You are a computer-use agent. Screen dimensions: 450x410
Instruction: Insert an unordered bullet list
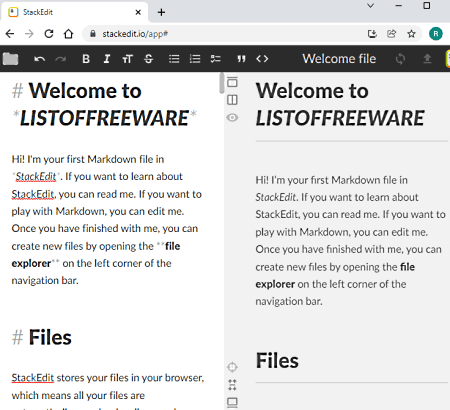pyautogui.click(x=174, y=59)
